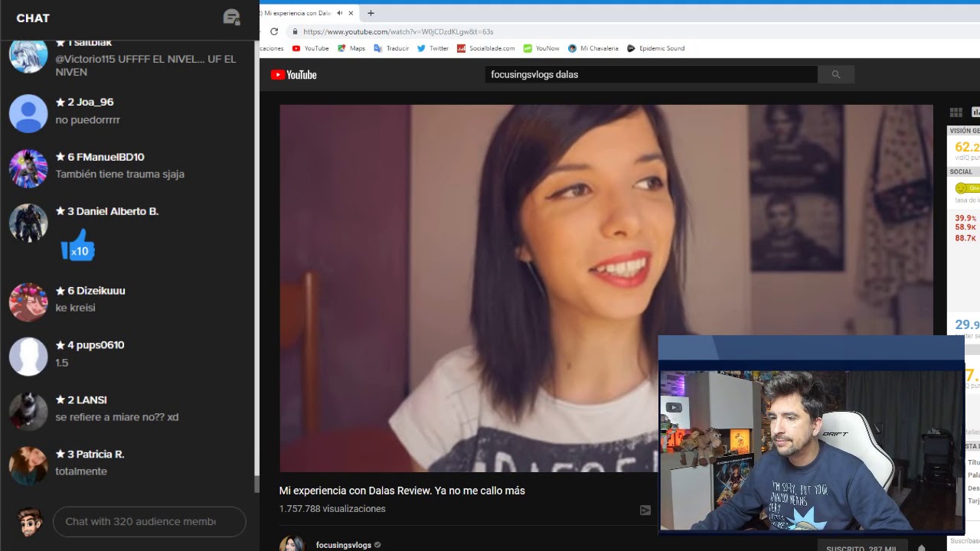Click the focusingsvlogs channel avatar
The width and height of the screenshot is (980, 551).
292,544
